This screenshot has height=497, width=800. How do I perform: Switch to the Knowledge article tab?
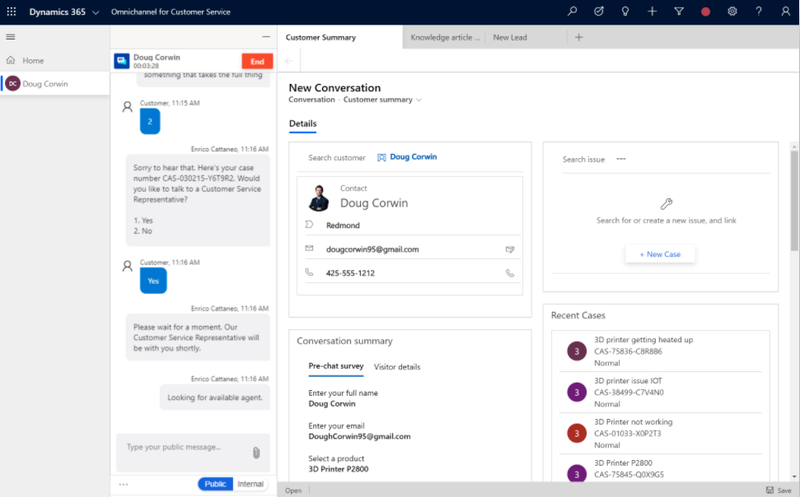(x=445, y=37)
